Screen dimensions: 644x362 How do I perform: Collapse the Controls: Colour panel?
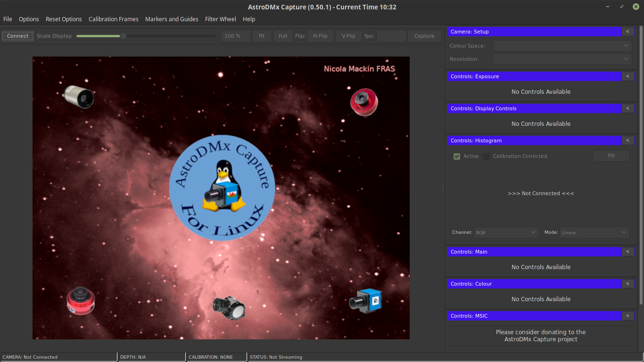coord(628,284)
